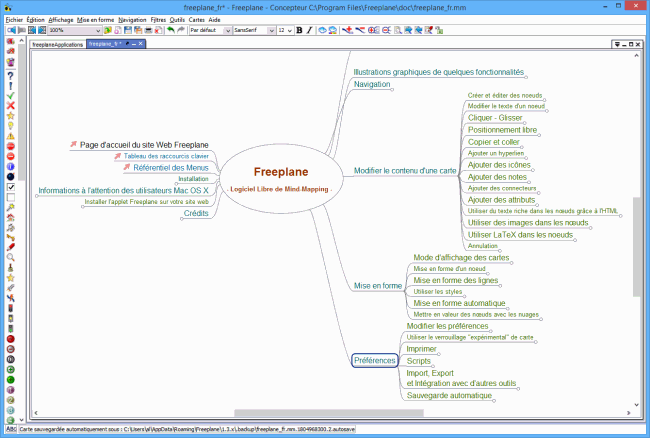Select the Installation node
650x438 pixels.
coord(193,179)
